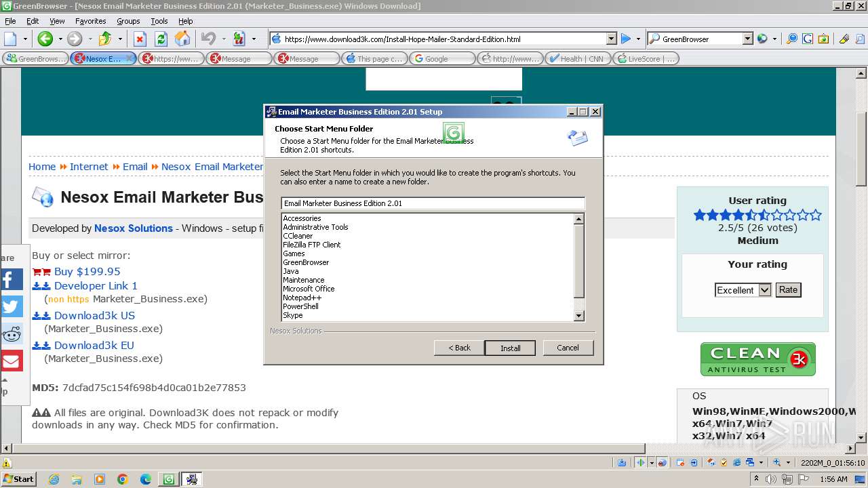Select FileZilla FTP Client in folder list
The height and width of the screenshot is (488, 868).
pyautogui.click(x=312, y=245)
